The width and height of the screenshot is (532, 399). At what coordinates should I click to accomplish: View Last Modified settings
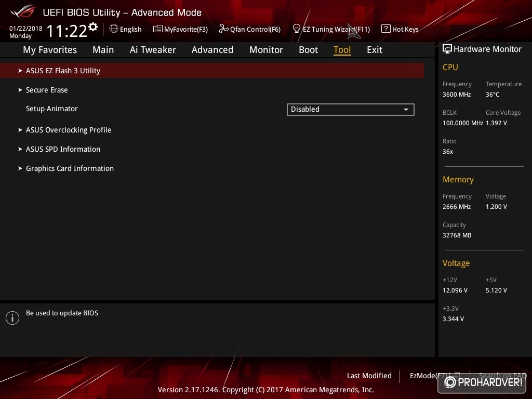tap(369, 376)
